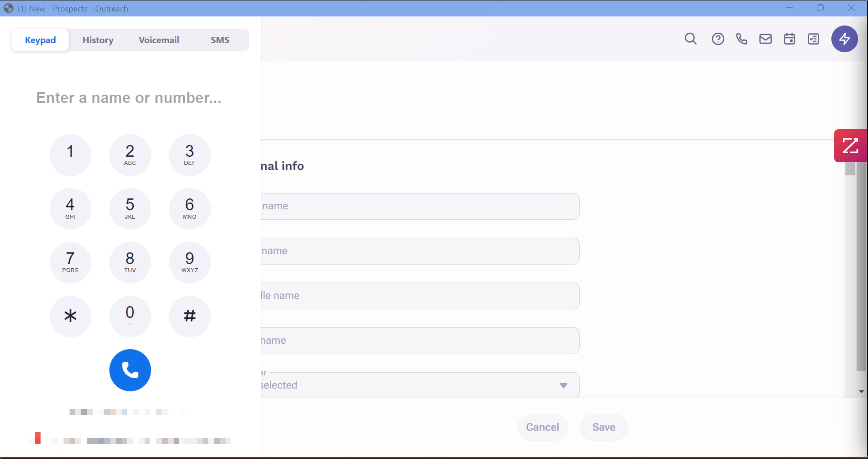Open the email envelope icon
Screen dimensions: 868x459
(x=765, y=39)
